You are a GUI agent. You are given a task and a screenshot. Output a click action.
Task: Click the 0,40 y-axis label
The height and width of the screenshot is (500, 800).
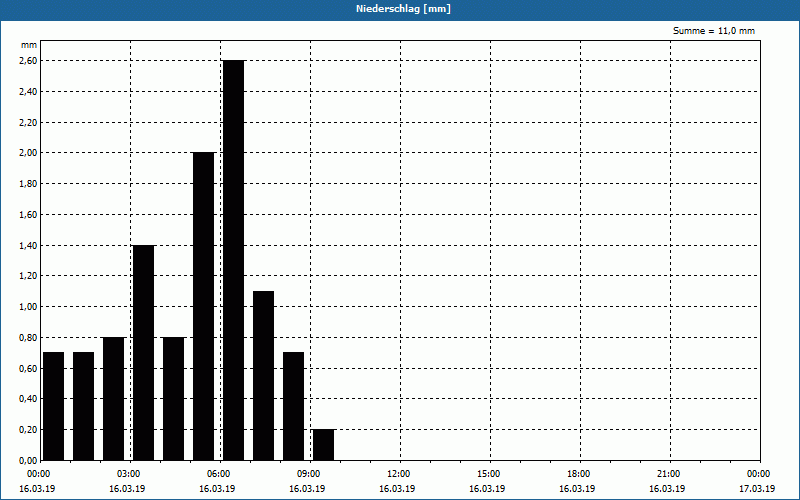(28, 399)
